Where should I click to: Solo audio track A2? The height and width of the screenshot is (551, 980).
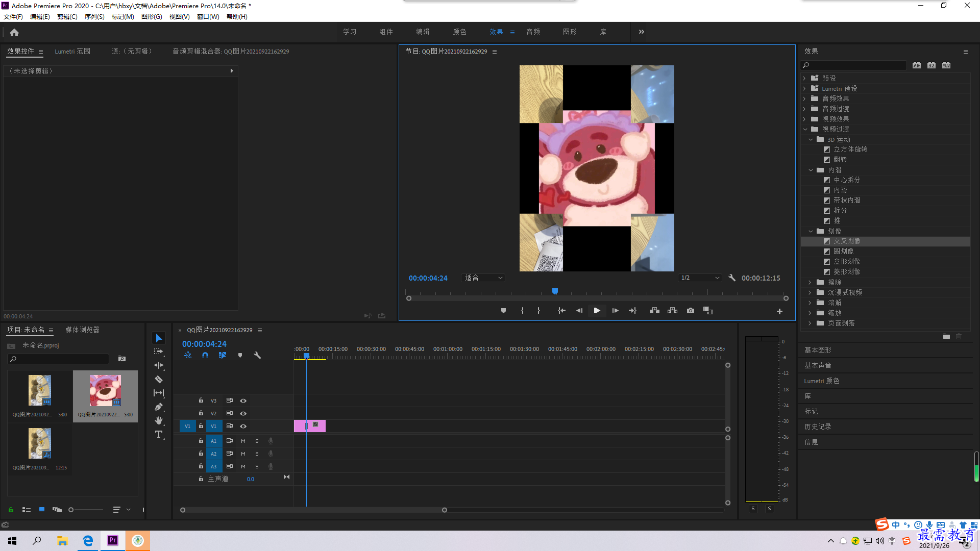(x=257, y=454)
